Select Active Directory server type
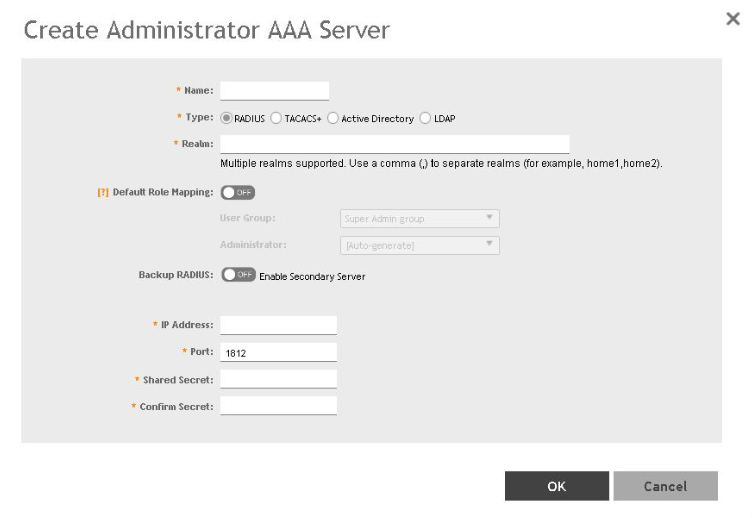Image resolution: width=752 pixels, height=518 pixels. (x=333, y=118)
